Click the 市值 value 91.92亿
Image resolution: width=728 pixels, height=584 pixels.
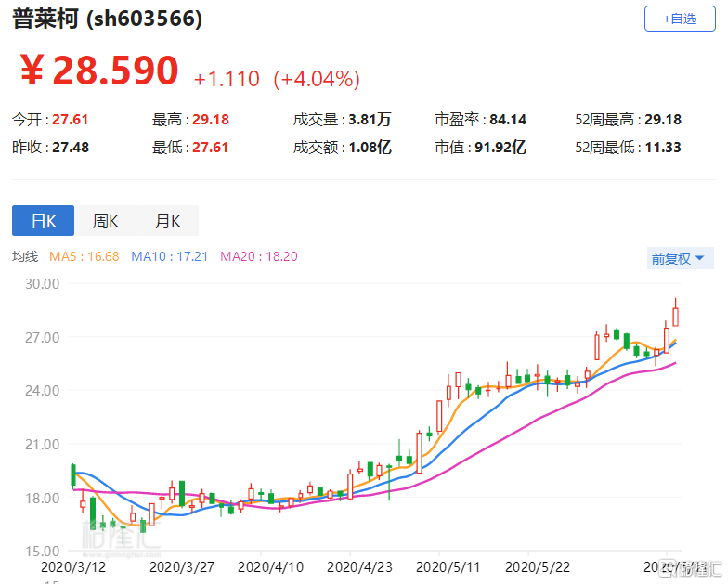coord(500,147)
